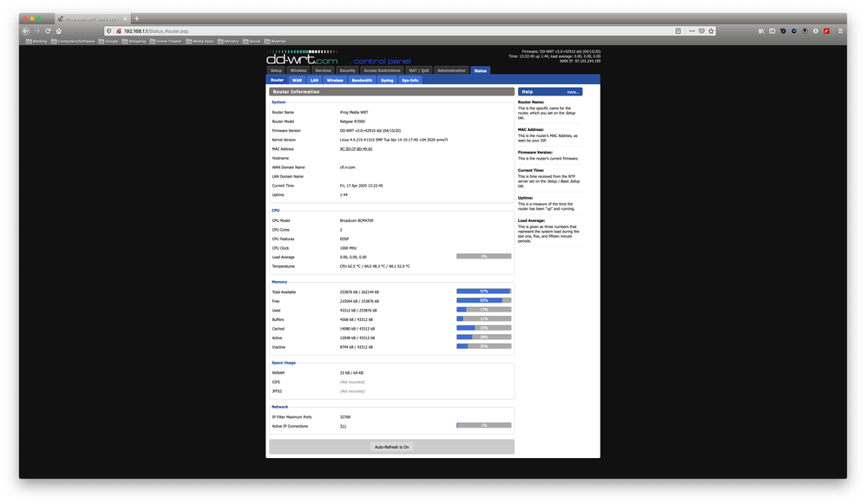The width and height of the screenshot is (866, 504).
Task: Click the Free memory usage bar
Action: pos(483,300)
